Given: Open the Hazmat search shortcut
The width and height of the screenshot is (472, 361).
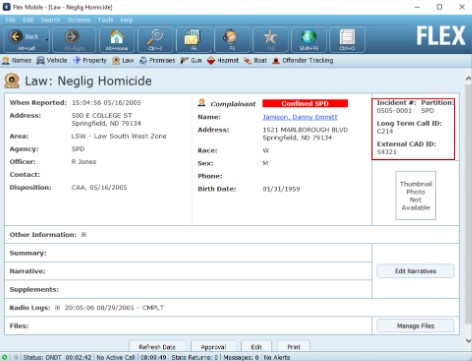Looking at the screenshot, I should [x=223, y=60].
